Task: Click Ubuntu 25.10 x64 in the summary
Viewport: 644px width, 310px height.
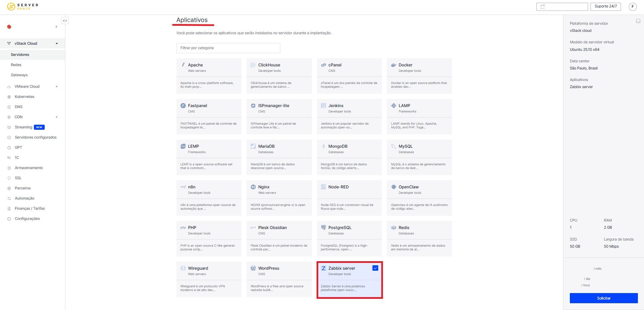Action: (x=584, y=49)
